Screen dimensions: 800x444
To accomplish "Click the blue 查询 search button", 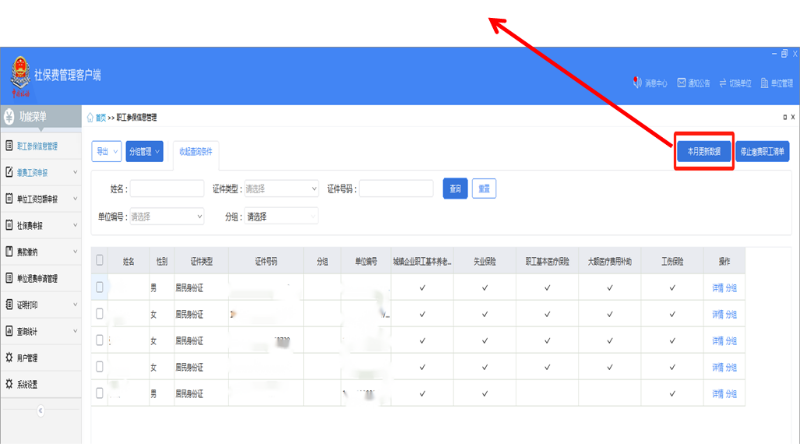I will 456,188.
